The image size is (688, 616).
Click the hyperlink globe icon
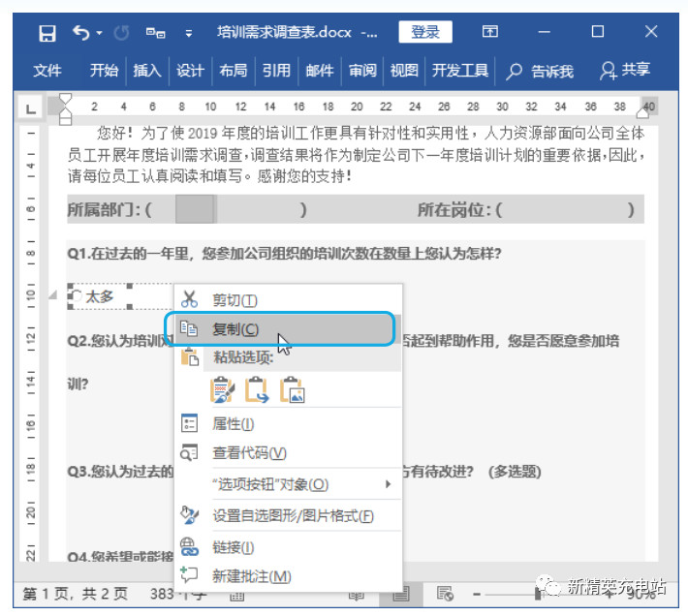coord(190,546)
